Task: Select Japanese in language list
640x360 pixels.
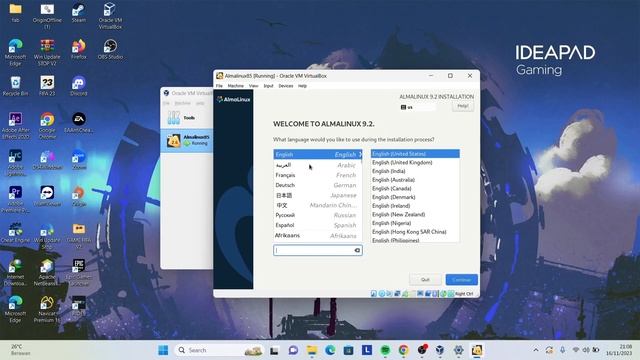Action: [x=318, y=195]
